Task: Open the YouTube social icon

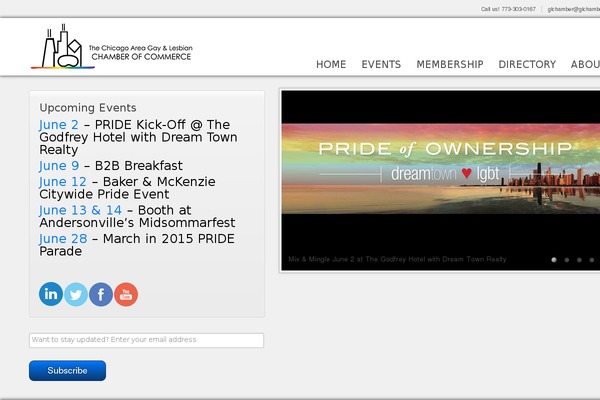Action: [x=126, y=294]
